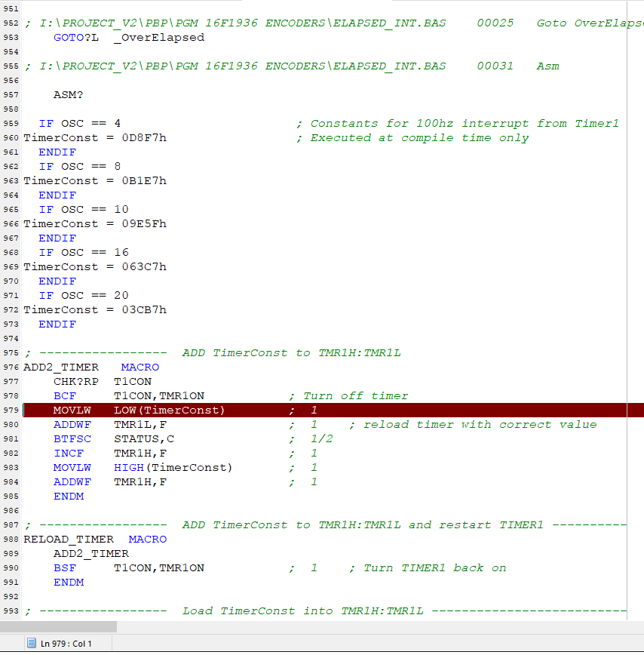The width and height of the screenshot is (644, 655).
Task: Click the horizontal scrollbar thumb
Action: pyautogui.click(x=58, y=626)
